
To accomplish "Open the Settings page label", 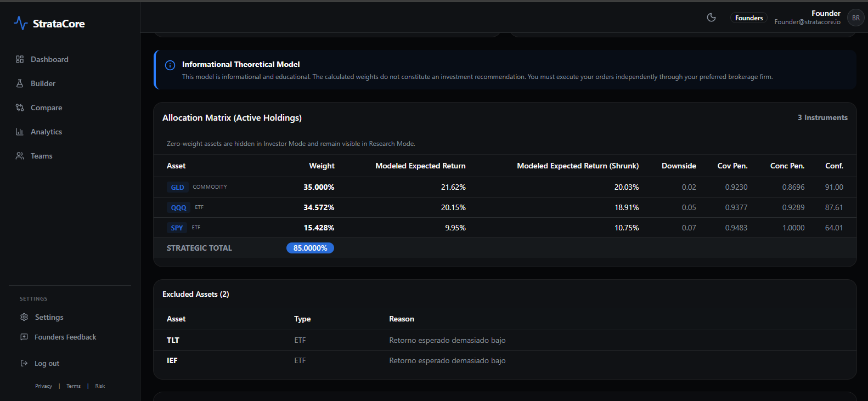I will pos(49,317).
